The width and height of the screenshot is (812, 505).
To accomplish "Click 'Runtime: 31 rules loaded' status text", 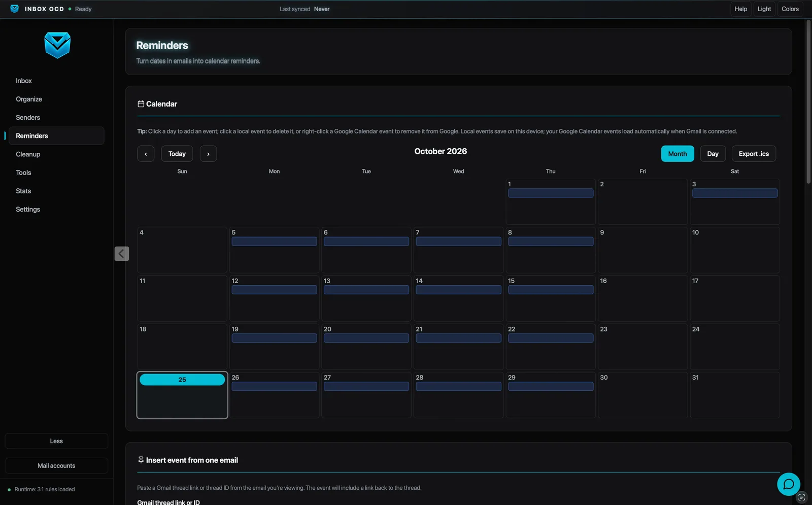I will click(45, 489).
